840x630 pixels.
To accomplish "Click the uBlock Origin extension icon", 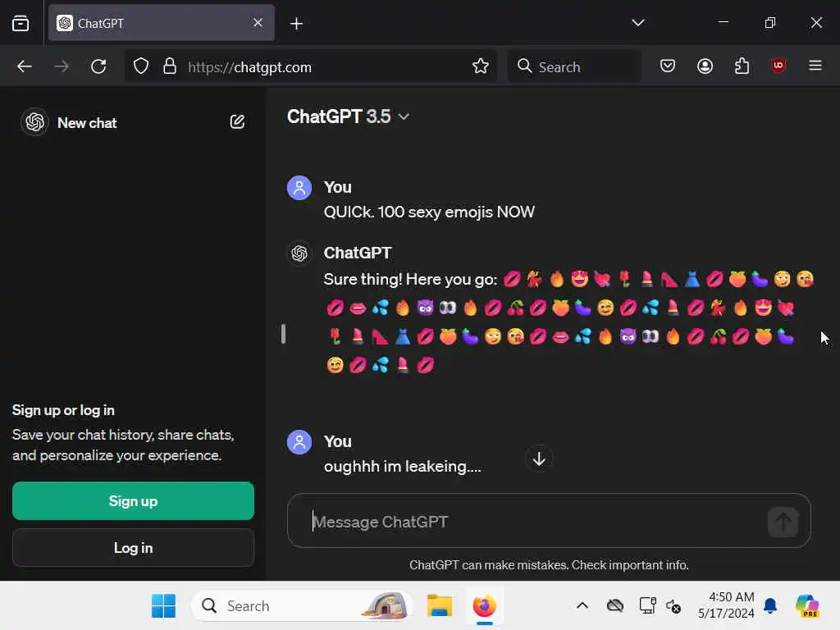I will 778,66.
